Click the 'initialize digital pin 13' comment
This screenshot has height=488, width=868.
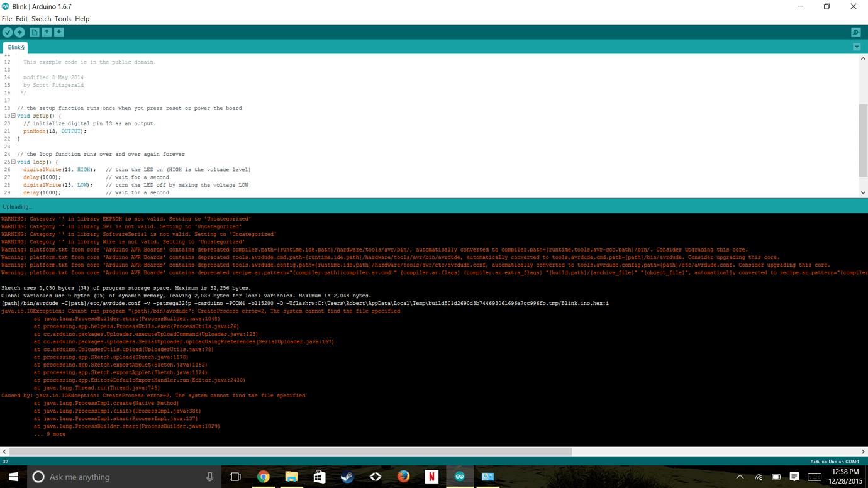(89, 123)
